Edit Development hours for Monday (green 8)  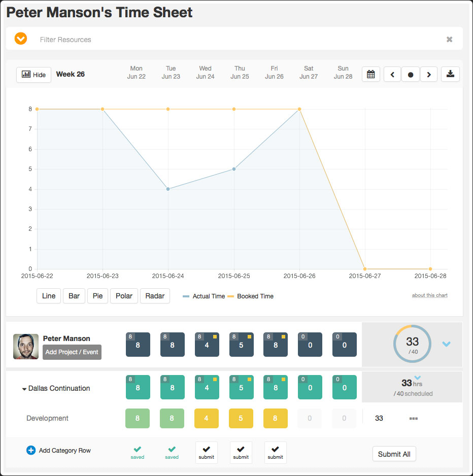pyautogui.click(x=138, y=418)
